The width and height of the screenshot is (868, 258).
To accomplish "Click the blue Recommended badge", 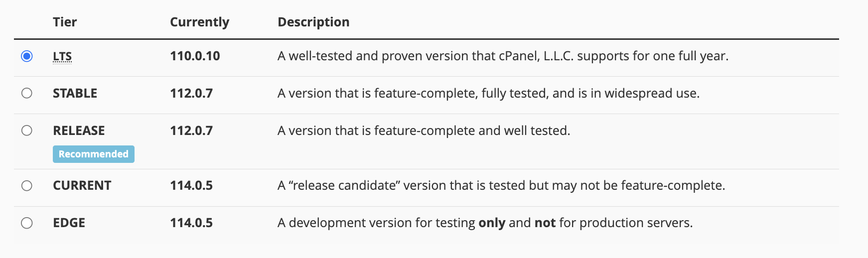I will tap(94, 154).
